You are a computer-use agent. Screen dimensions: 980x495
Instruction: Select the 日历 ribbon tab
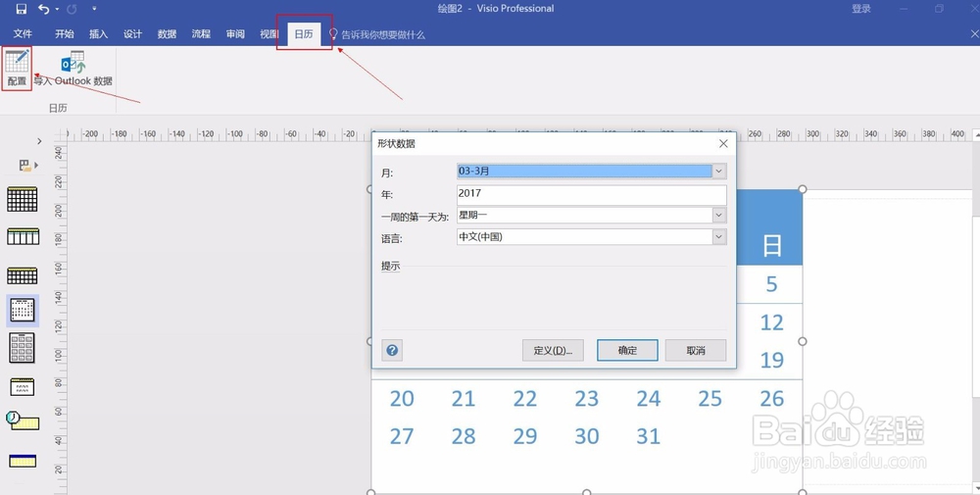tap(304, 33)
